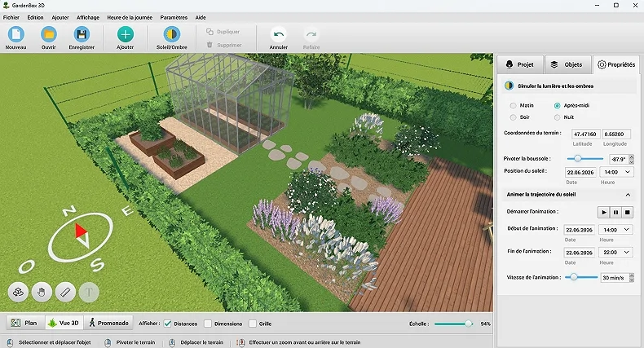Select the Après-midi radio option
644x348 pixels.
557,105
